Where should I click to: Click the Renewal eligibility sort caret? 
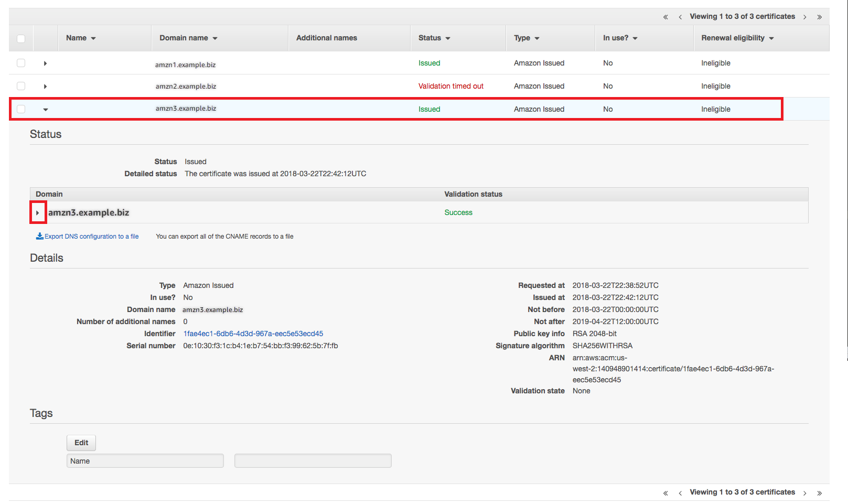[x=771, y=38]
